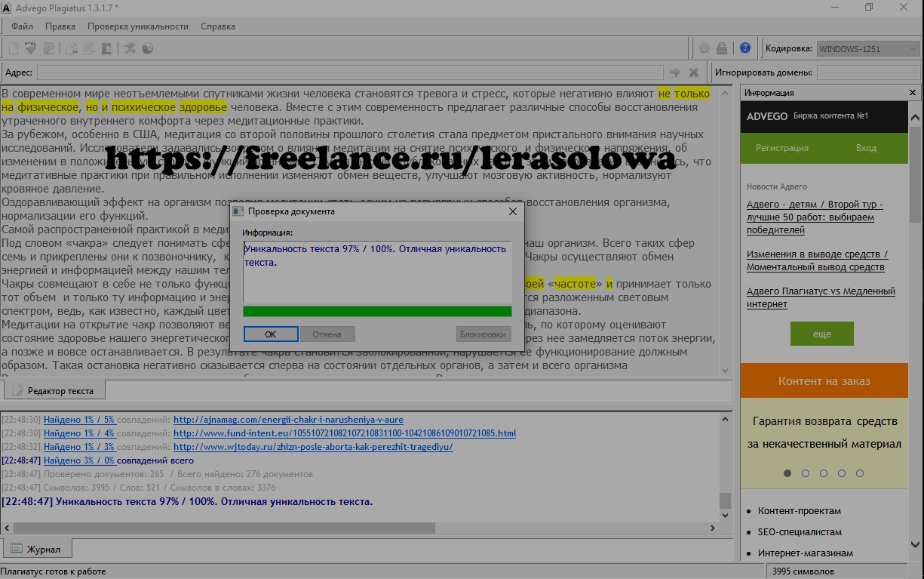Select the first filled carousel dot
The width and height of the screenshot is (924, 579).
(787, 473)
